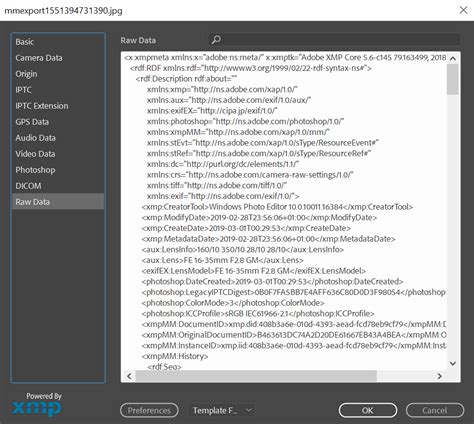This screenshot has width=474, height=424.
Task: Click the photoshop:ICCProfile sRGB line
Action: pyautogui.click(x=258, y=313)
